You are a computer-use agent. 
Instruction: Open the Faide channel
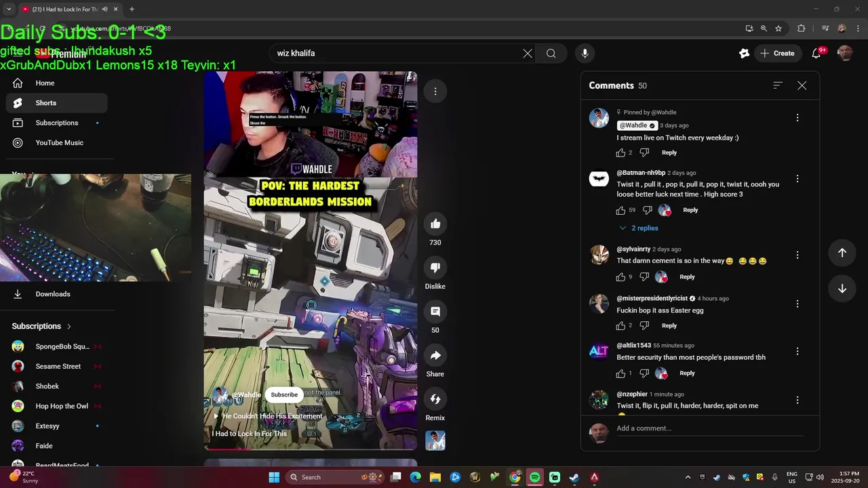(x=57, y=446)
